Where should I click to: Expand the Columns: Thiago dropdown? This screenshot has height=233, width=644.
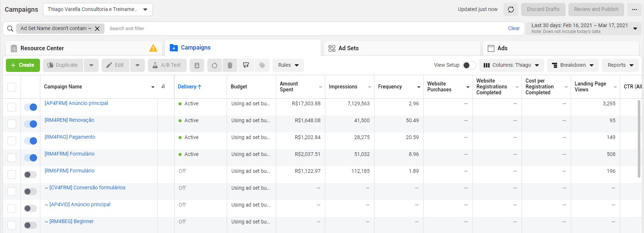coord(511,65)
